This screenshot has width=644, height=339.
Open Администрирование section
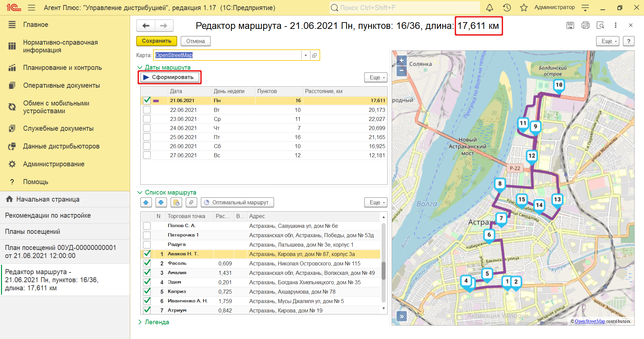pyautogui.click(x=54, y=164)
